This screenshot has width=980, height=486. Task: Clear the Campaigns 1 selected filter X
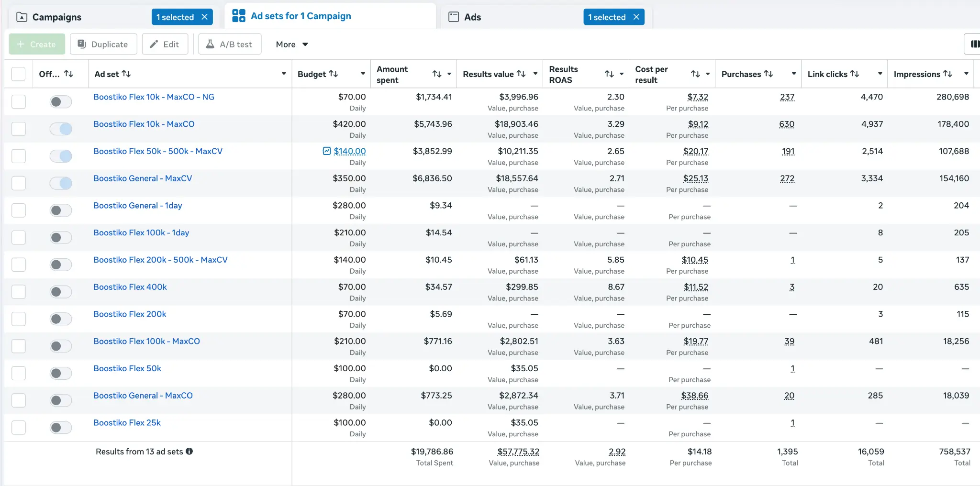tap(205, 17)
